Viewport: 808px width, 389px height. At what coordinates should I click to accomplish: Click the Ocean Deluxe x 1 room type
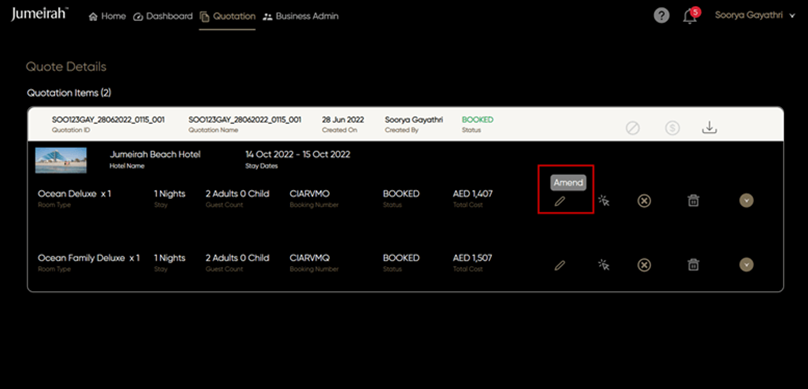pyautogui.click(x=75, y=194)
